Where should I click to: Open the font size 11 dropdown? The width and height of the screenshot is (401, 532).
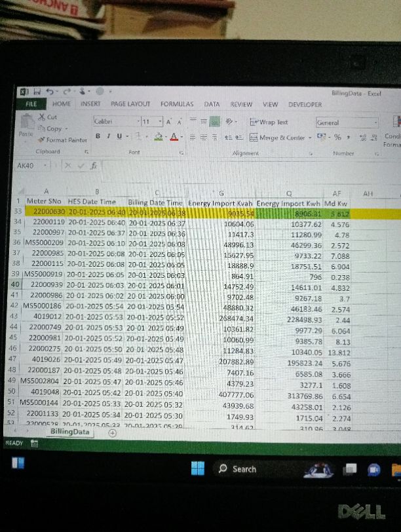[x=160, y=121]
